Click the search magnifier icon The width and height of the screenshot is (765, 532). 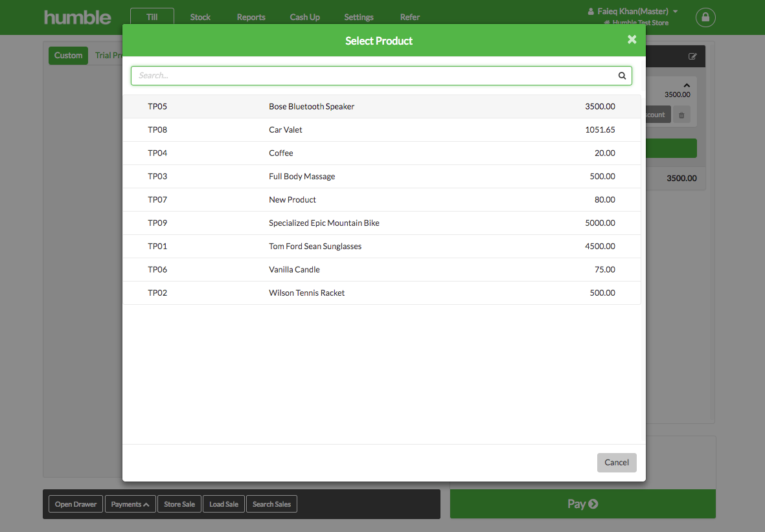tap(622, 76)
